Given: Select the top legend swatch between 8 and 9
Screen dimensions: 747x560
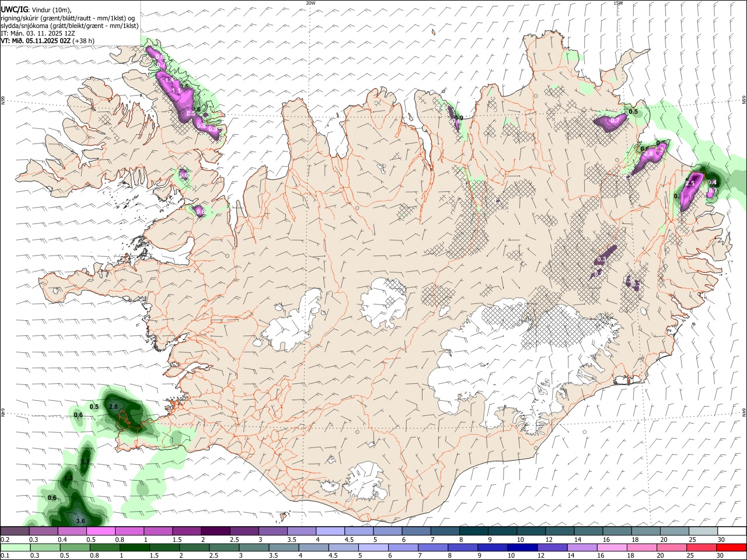Looking at the screenshot, I should [474, 531].
